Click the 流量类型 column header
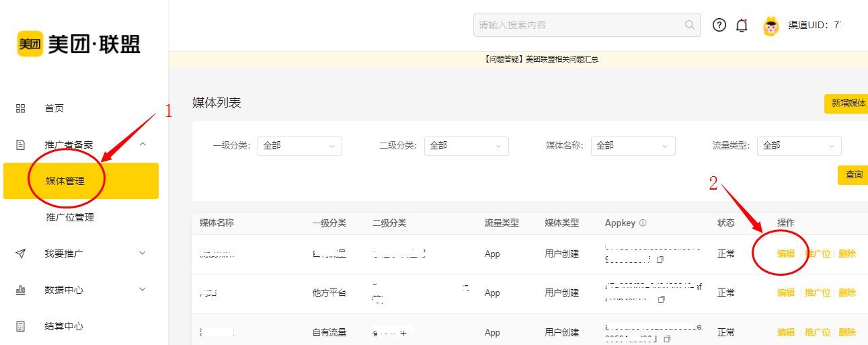 click(502, 223)
